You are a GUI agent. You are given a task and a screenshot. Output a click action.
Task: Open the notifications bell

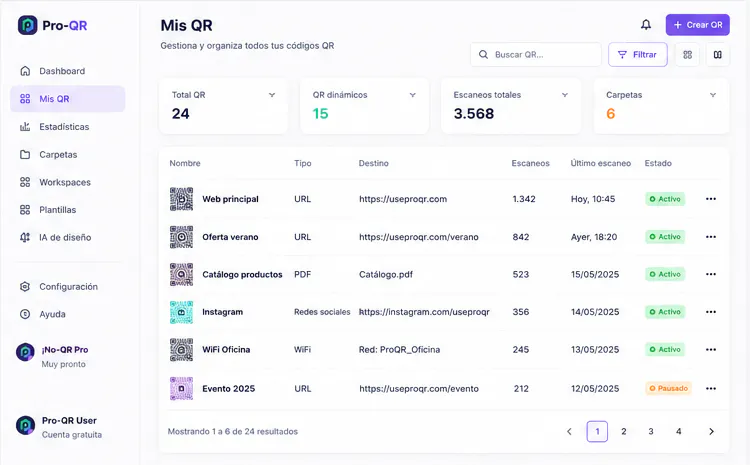click(x=646, y=25)
